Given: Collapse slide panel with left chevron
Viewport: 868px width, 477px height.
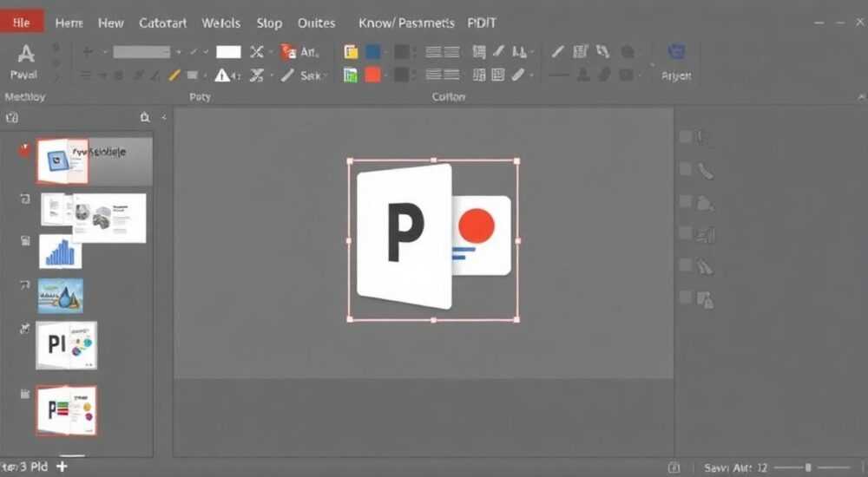Looking at the screenshot, I should pos(164,117).
